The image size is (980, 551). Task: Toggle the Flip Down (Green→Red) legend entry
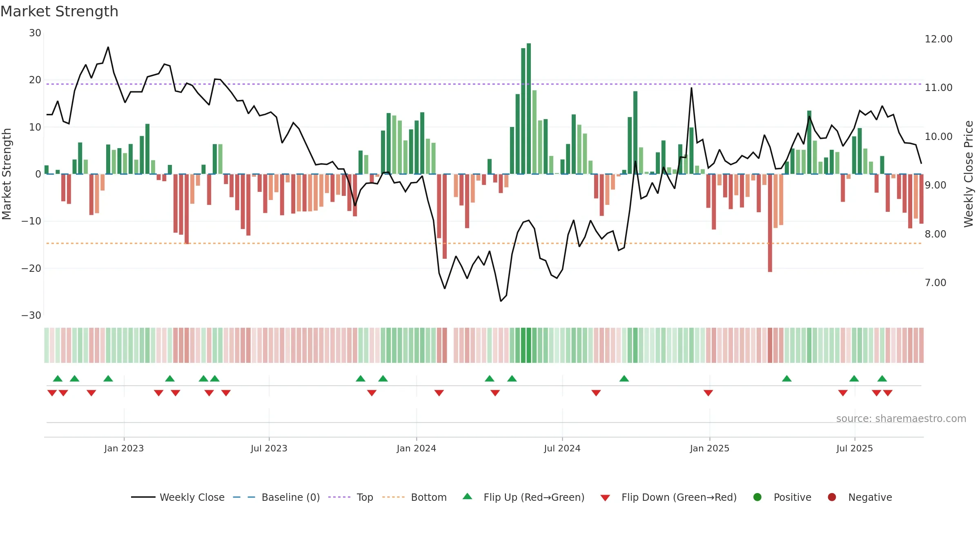click(x=668, y=497)
